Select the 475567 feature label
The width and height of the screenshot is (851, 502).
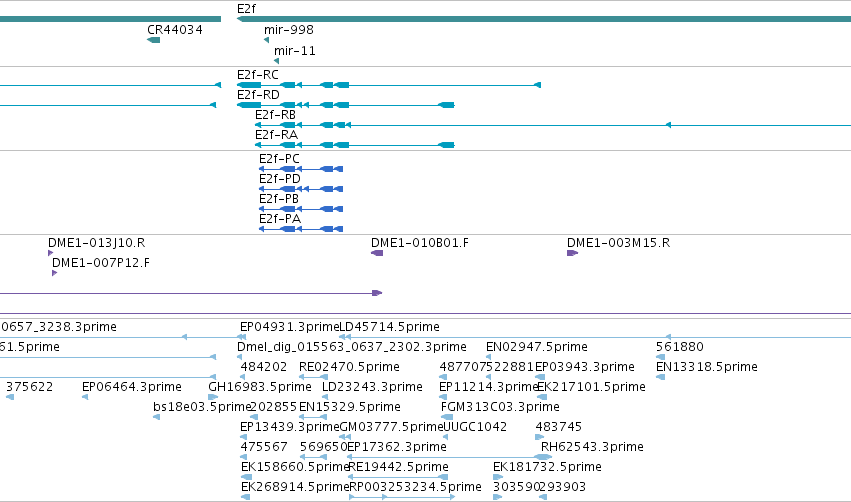(264, 448)
